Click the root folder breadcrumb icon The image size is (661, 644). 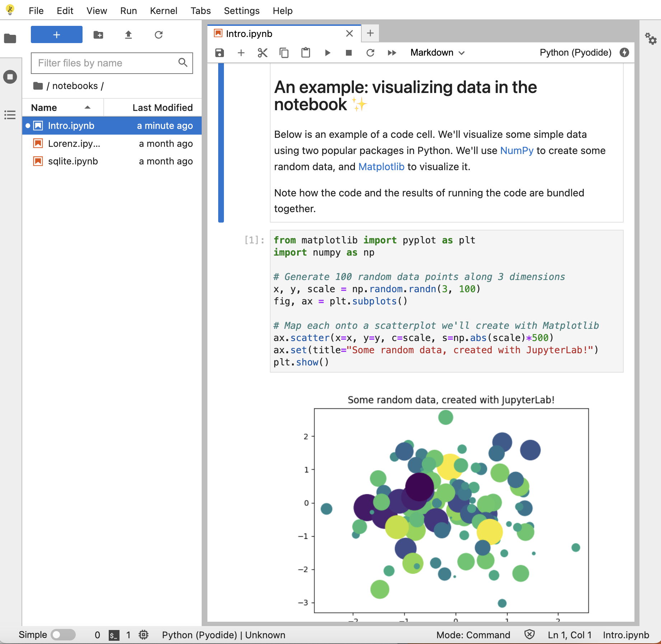click(x=38, y=86)
